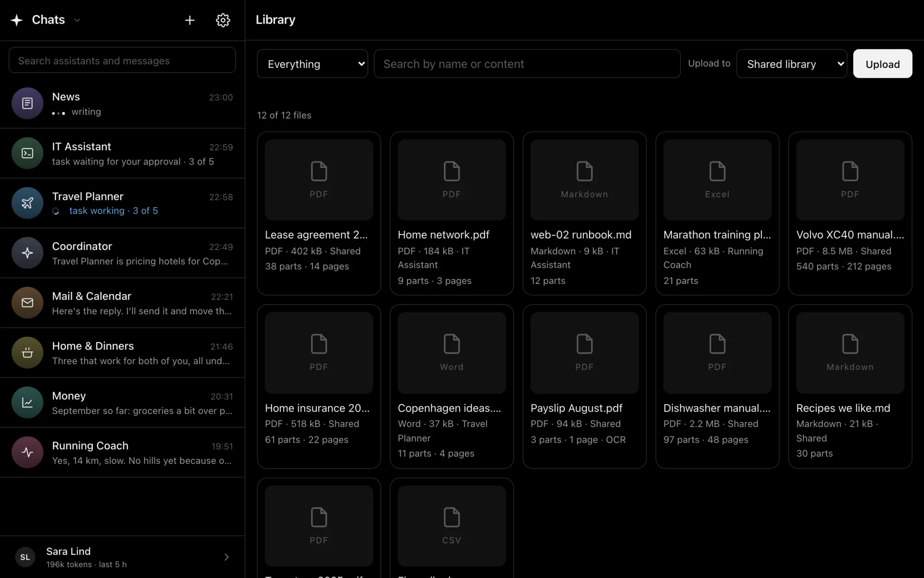The height and width of the screenshot is (578, 924).
Task: Click 'Marathon training pl...' file name
Action: [717, 235]
